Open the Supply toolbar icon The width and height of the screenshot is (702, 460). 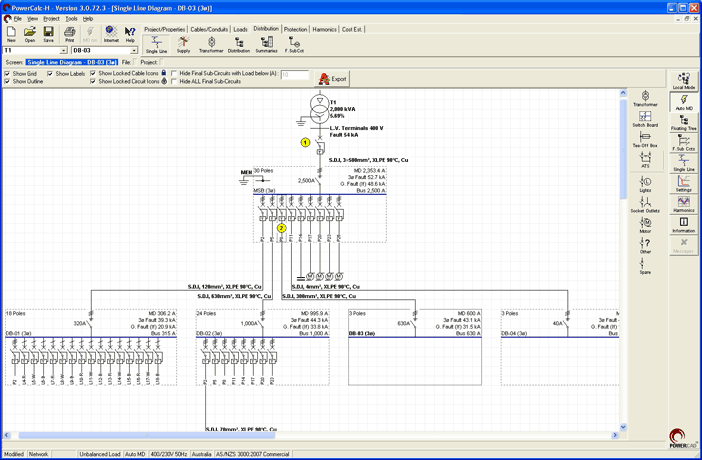[x=184, y=45]
